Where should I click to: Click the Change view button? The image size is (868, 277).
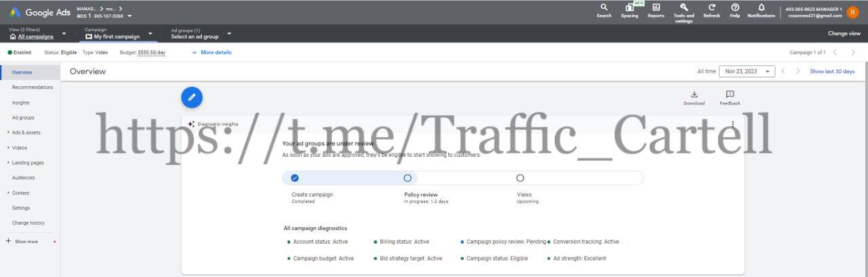tap(844, 33)
